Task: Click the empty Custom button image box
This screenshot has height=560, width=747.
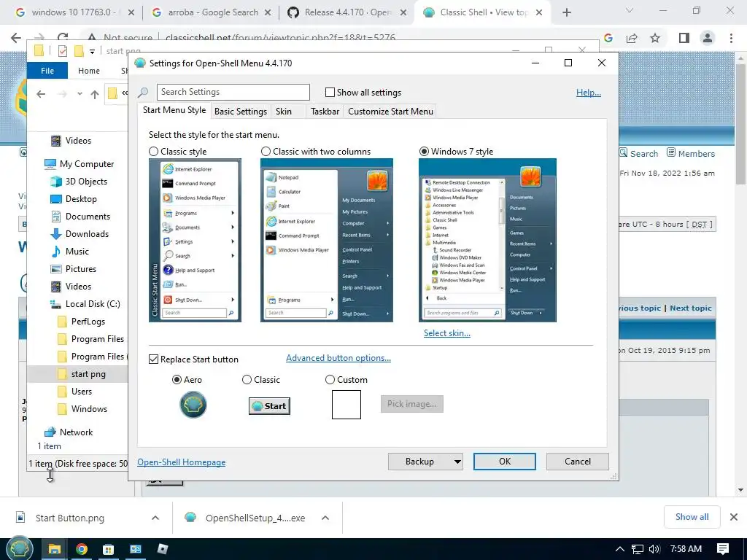Action: point(347,405)
